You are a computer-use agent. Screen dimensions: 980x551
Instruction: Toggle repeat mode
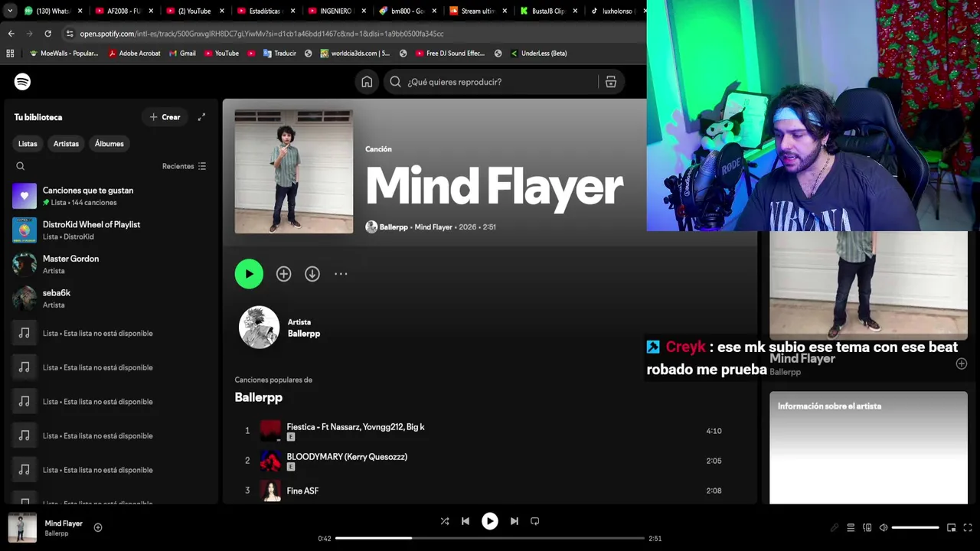pos(535,521)
